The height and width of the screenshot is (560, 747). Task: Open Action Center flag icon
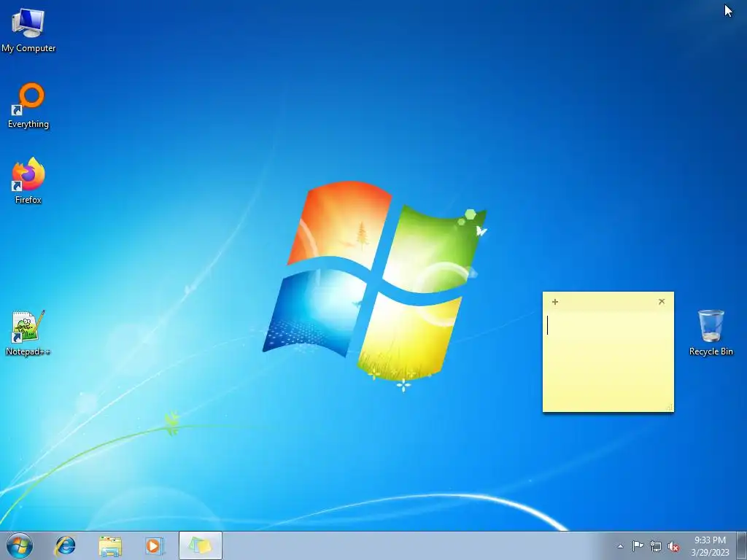click(x=638, y=546)
